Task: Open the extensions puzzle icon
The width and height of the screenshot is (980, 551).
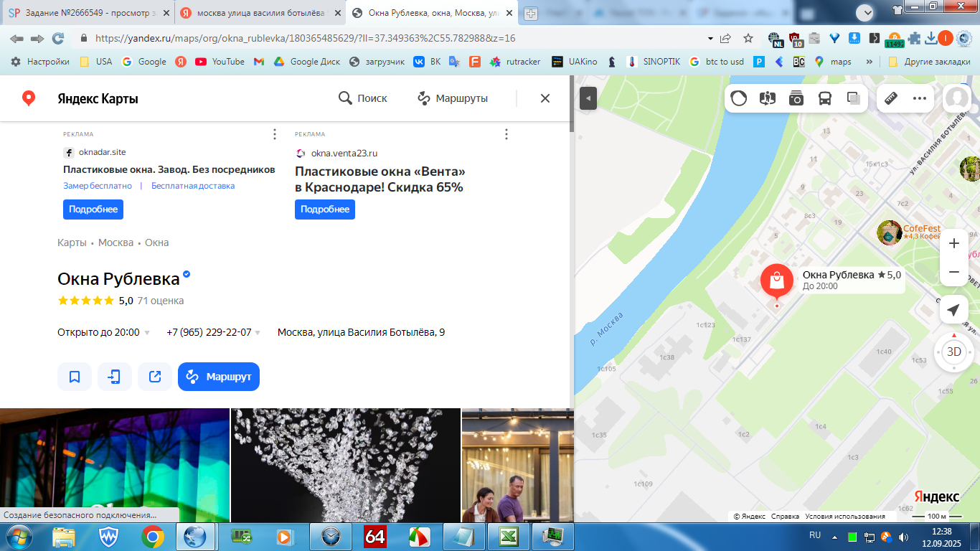Action: tap(914, 39)
